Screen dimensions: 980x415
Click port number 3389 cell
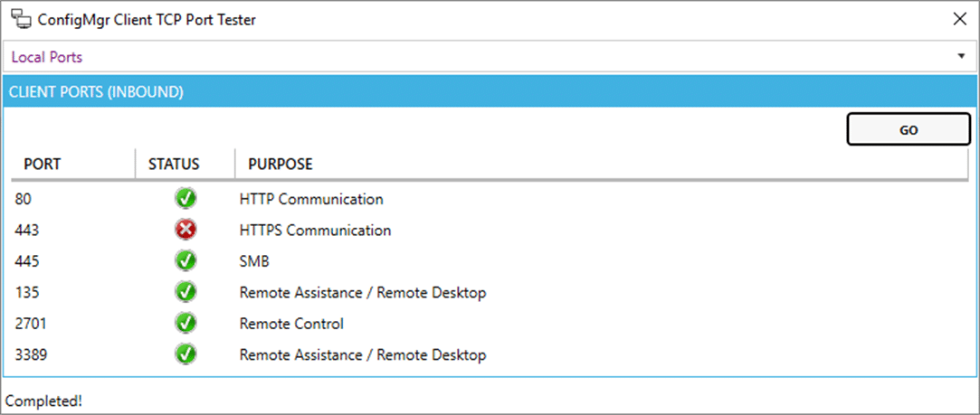click(x=32, y=354)
